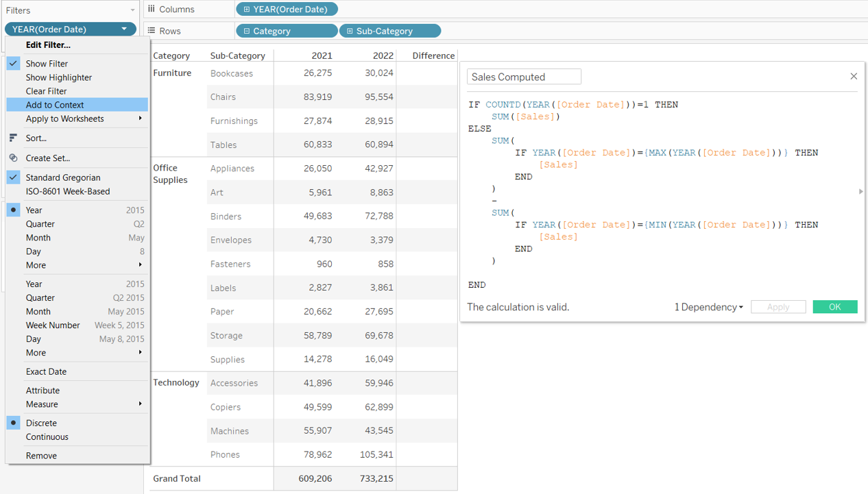This screenshot has height=494, width=868.
Task: Click the Create Set icon
Action: point(13,158)
